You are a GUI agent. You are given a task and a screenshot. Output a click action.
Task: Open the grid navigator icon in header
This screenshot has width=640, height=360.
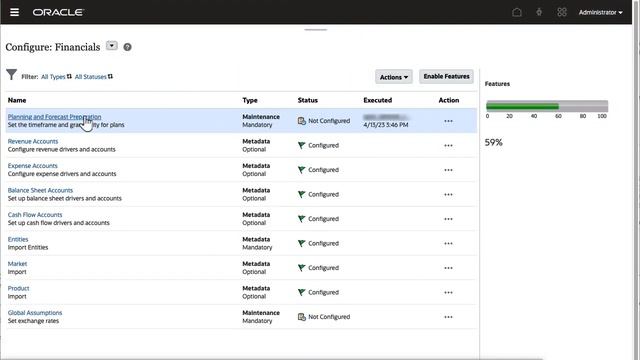562,12
